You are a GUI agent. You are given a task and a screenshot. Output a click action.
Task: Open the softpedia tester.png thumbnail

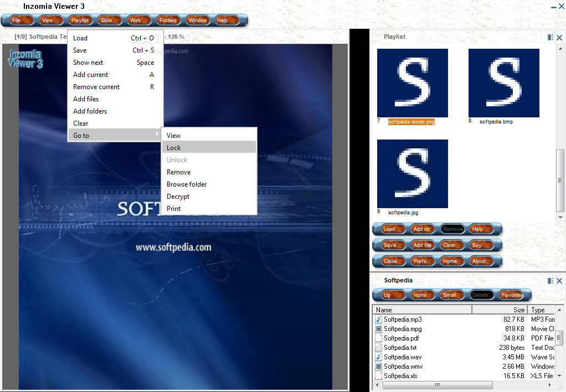(413, 83)
